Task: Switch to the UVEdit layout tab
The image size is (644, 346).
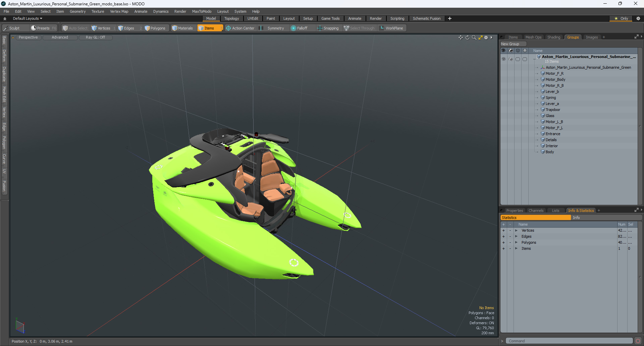Action: point(253,18)
